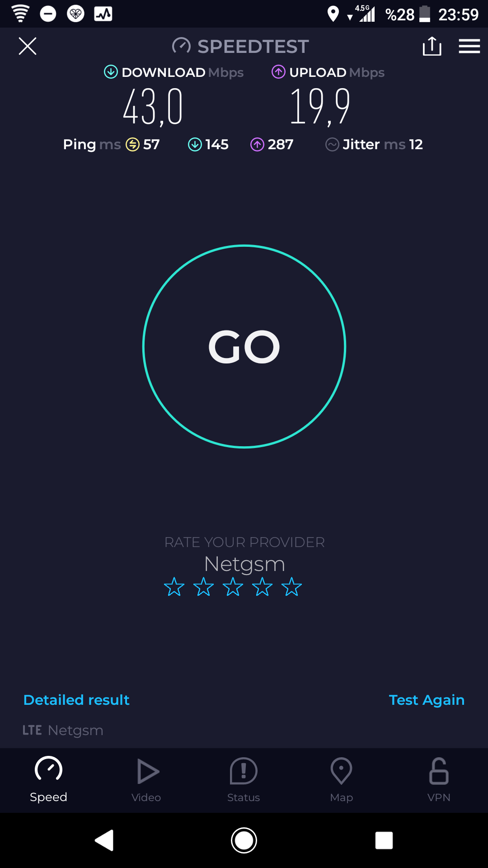The height and width of the screenshot is (868, 488).
Task: Open the hamburger menu
Action: [x=469, y=46]
